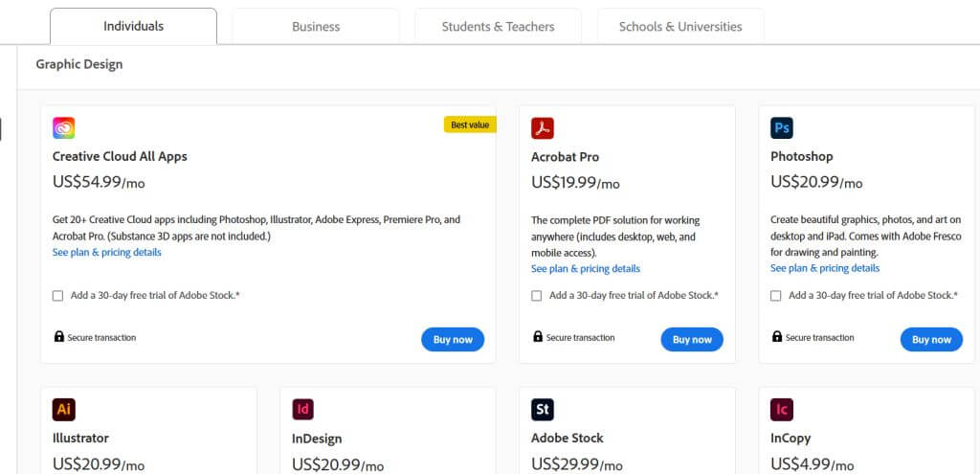The height and width of the screenshot is (474, 980).
Task: Buy Creative Cloud All Apps now
Action: coord(453,339)
